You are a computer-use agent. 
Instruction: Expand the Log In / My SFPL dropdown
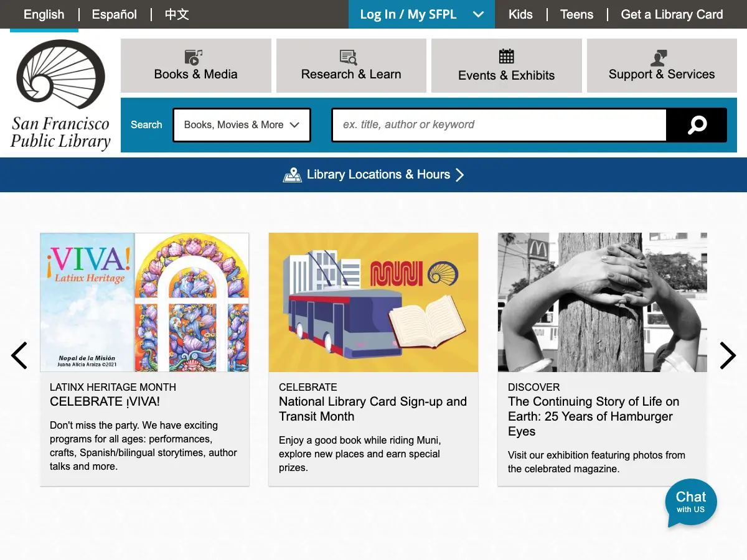[421, 14]
